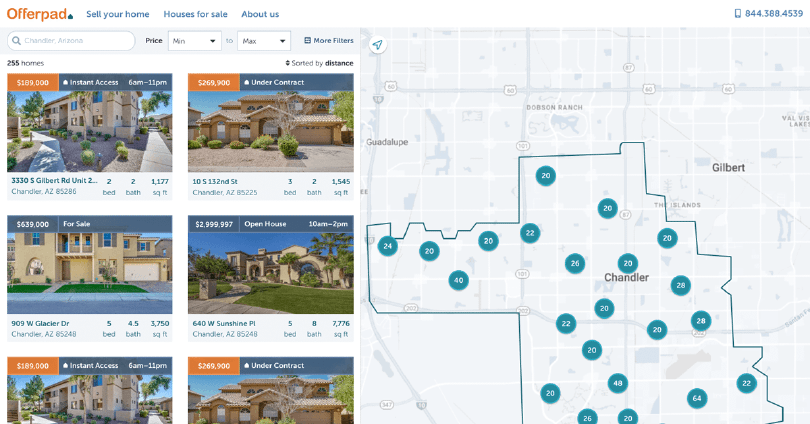Click the For Sale status badge

(76, 224)
